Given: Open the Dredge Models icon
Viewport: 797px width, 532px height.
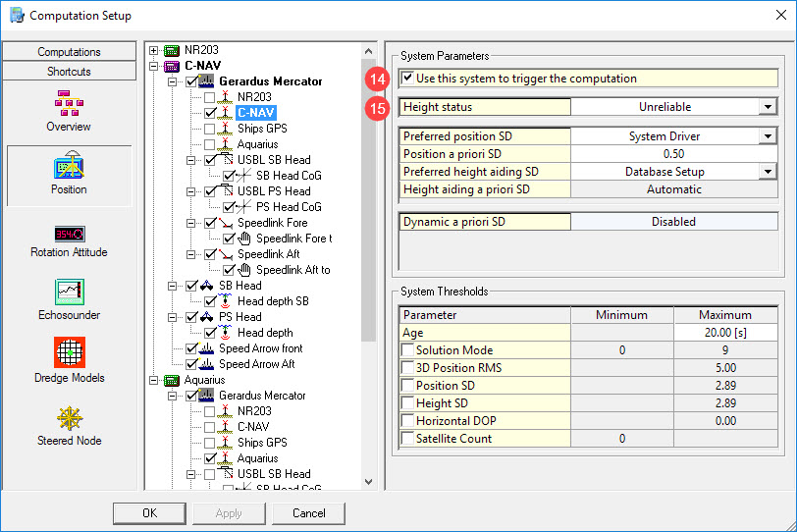Looking at the screenshot, I should pos(69,354).
